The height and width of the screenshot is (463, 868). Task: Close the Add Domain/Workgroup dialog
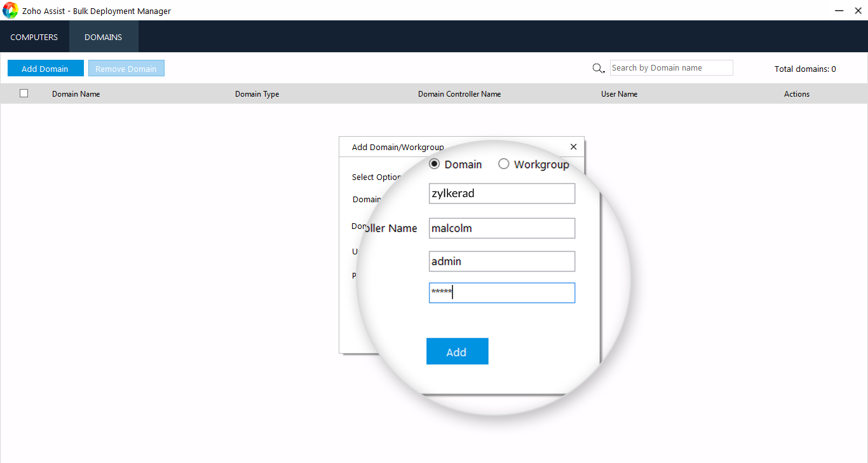coord(573,147)
